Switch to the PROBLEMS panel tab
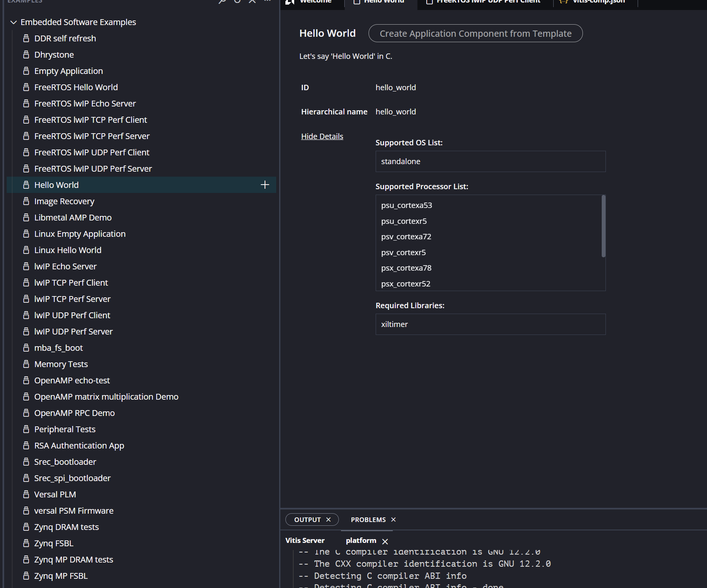This screenshot has height=588, width=707. pyautogui.click(x=368, y=520)
